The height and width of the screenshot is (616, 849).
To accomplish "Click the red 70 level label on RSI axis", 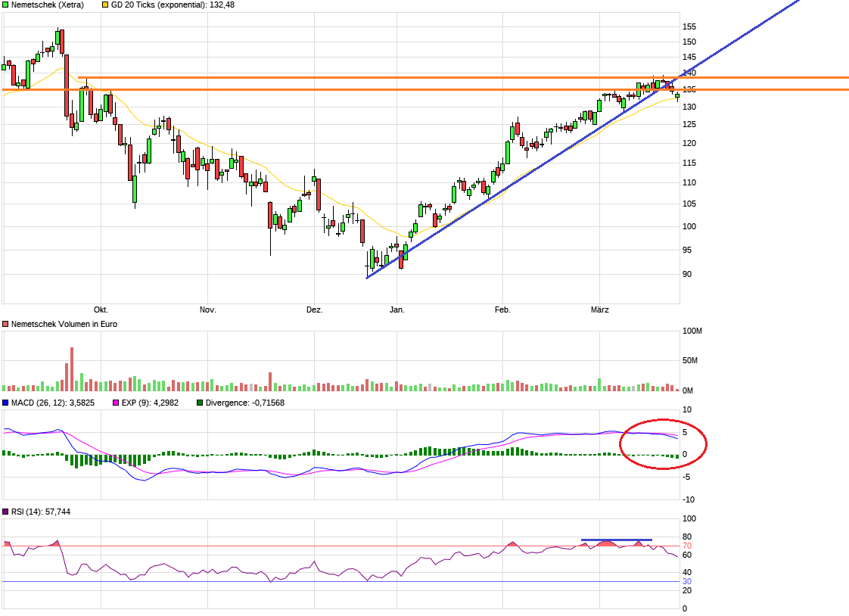I will click(x=687, y=546).
